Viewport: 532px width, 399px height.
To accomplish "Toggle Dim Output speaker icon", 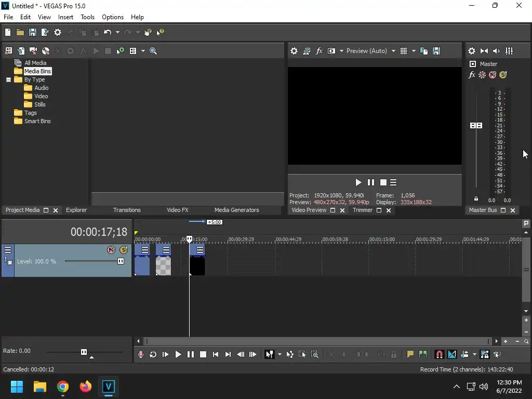I will pos(496,51).
